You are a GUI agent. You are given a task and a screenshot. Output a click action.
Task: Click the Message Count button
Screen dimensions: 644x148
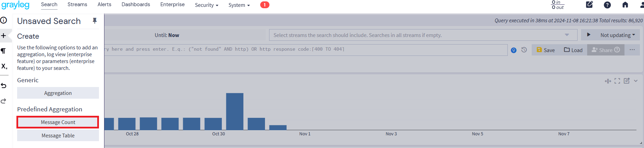[58, 122]
